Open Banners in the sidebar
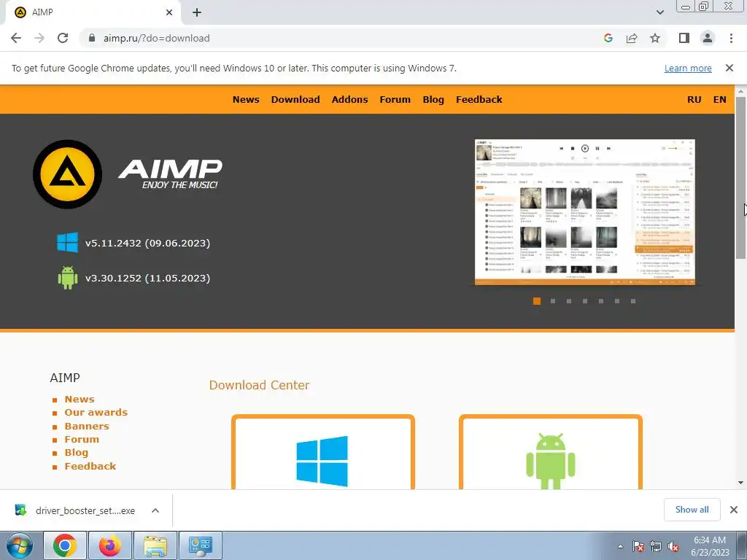The width and height of the screenshot is (747, 560). pos(87,426)
